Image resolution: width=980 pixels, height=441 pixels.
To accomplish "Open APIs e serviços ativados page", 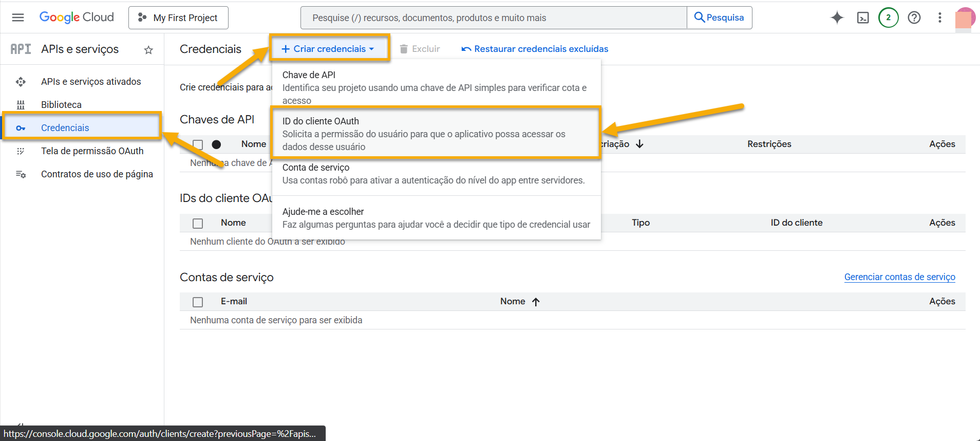I will (x=91, y=82).
